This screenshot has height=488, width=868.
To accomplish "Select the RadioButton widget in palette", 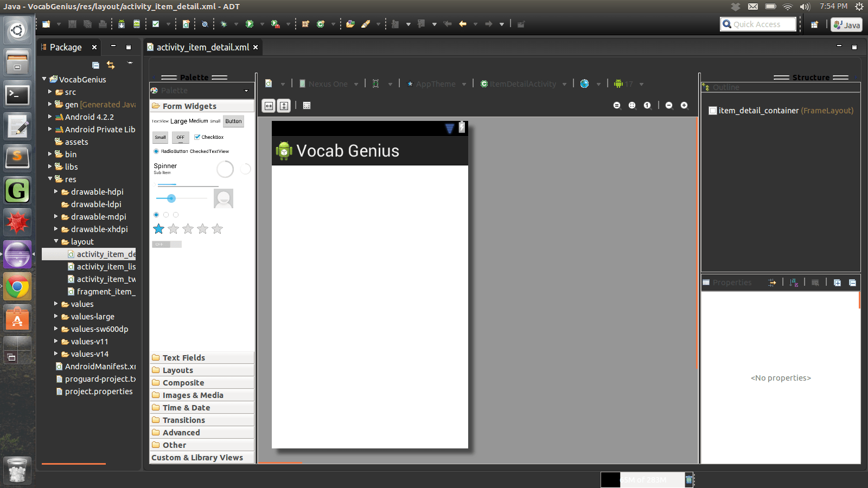I will point(171,151).
